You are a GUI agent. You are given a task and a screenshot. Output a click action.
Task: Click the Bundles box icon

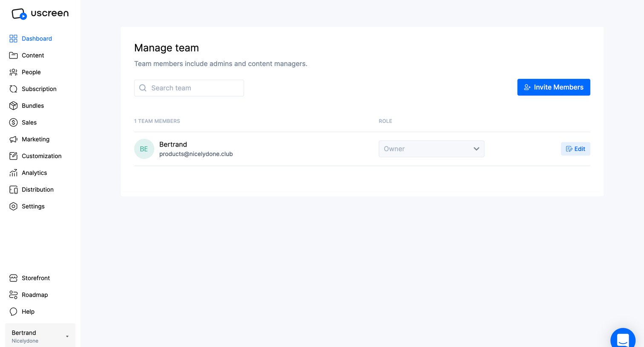click(14, 106)
